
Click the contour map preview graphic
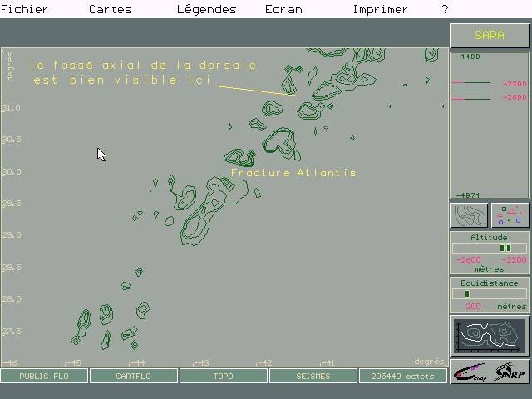click(490, 336)
